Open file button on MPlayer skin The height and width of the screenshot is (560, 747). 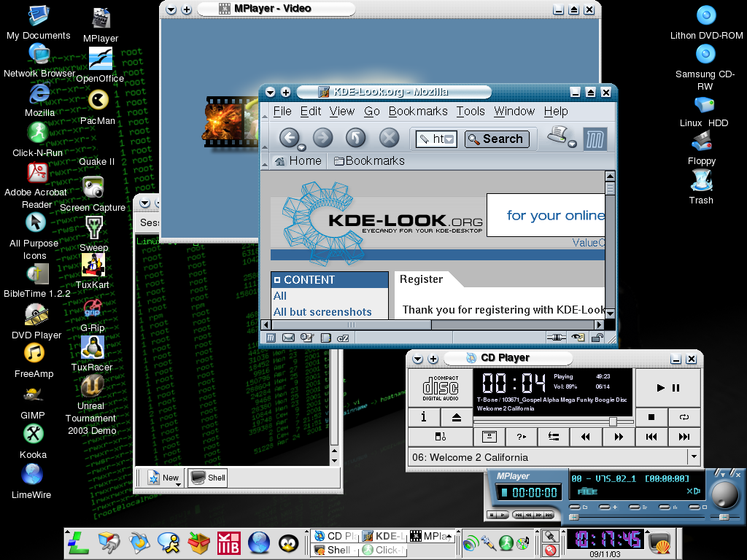pos(575,507)
